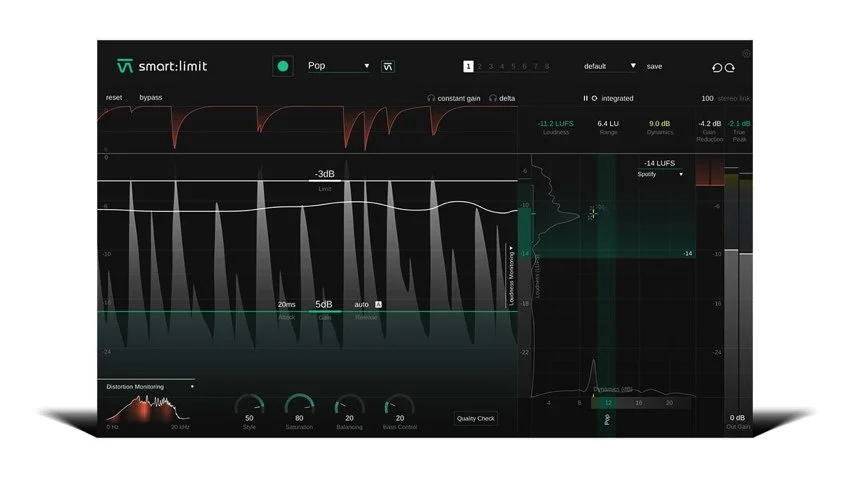This screenshot has height=478, width=850.
Task: Enable delta listening
Action: coord(507,98)
